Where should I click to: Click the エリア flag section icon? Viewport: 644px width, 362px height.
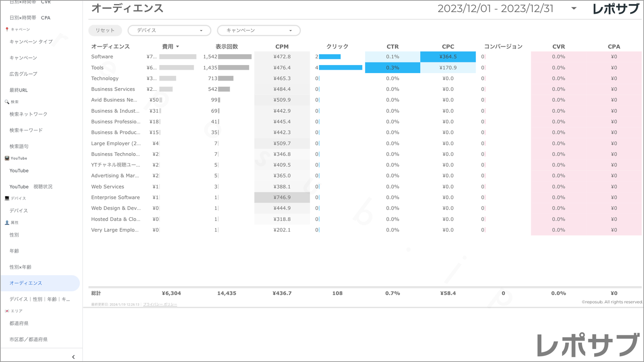(7, 311)
